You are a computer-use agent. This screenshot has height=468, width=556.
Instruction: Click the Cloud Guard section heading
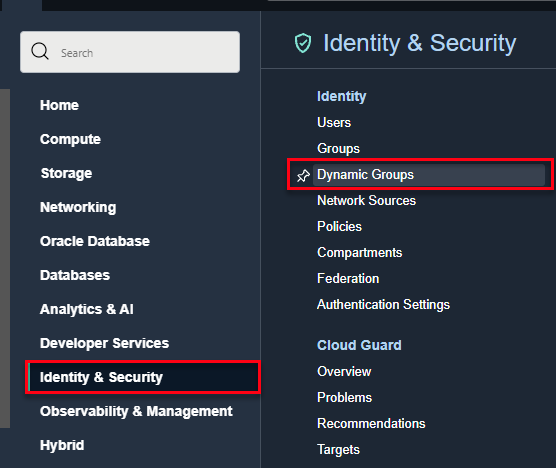click(x=359, y=345)
